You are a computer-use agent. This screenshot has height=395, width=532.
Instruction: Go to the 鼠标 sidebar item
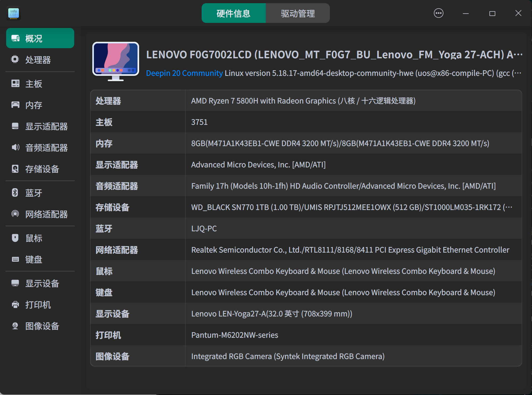click(x=34, y=238)
